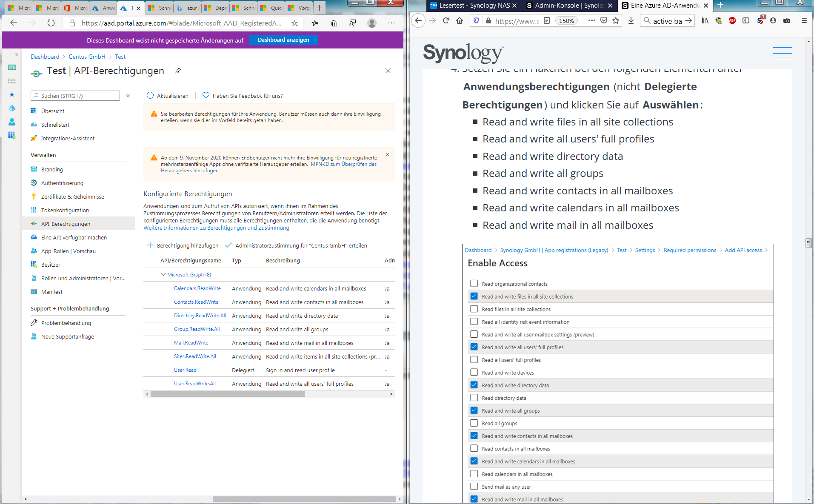This screenshot has width=814, height=504.
Task: Open Edge favorites list icon
Action: (x=315, y=23)
